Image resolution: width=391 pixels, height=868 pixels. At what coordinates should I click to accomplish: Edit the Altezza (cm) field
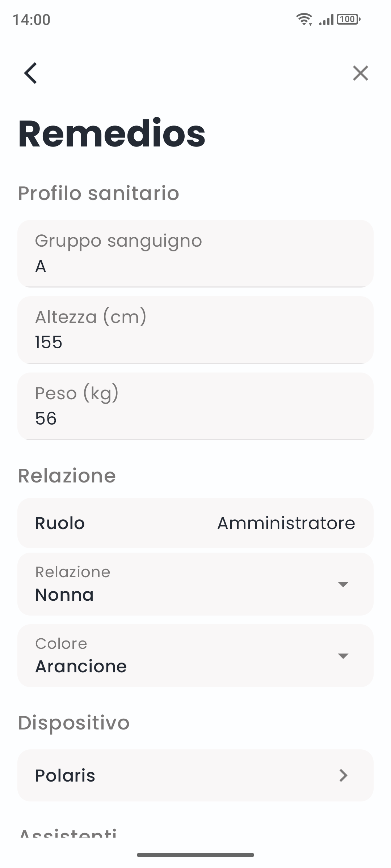[x=195, y=330]
